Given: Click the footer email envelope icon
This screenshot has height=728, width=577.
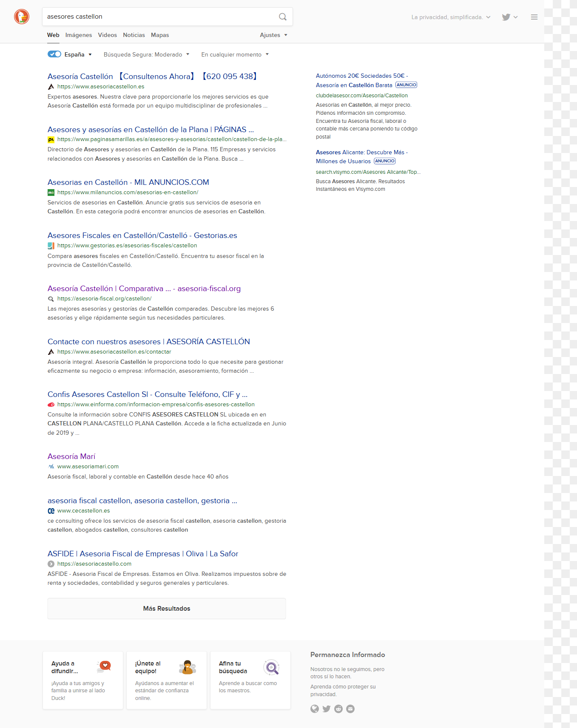Looking at the screenshot, I should [350, 708].
